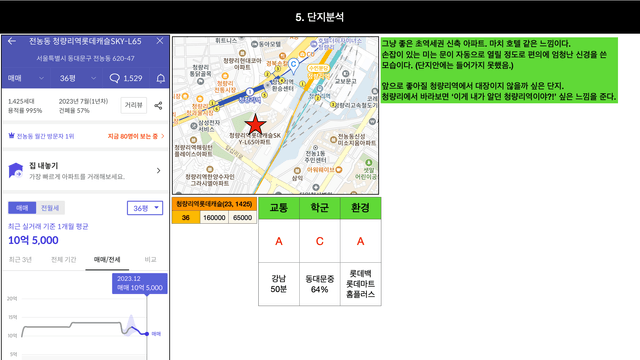The height and width of the screenshot is (360, 640).
Task: Expand the 매매 dropdown in header
Action: 25,78
